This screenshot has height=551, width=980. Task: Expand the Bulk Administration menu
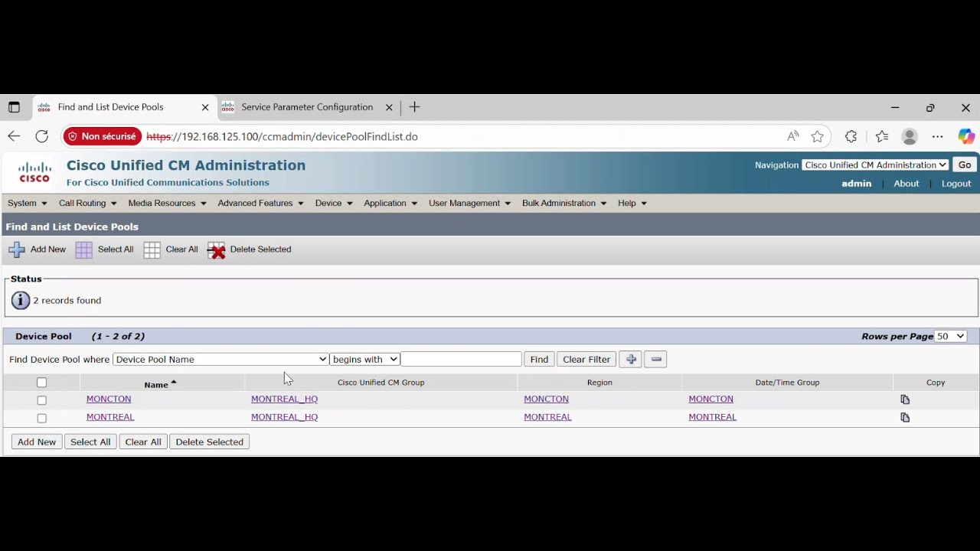(x=563, y=204)
